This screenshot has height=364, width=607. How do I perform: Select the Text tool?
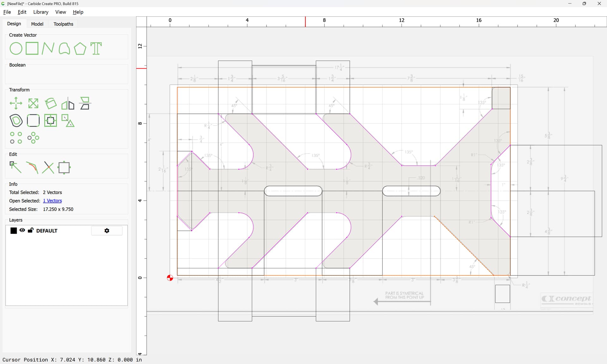(x=96, y=49)
